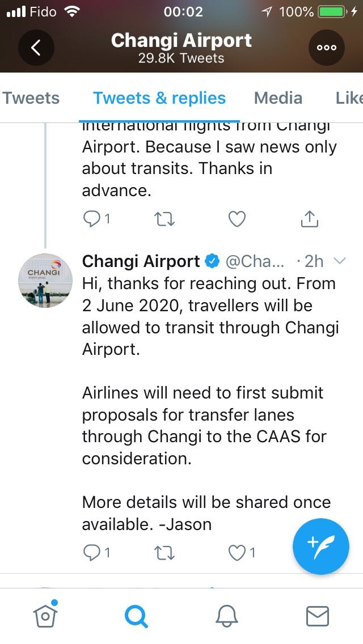Open Notifications bell icon
Viewport: 363px width, 644px height.
click(x=227, y=615)
